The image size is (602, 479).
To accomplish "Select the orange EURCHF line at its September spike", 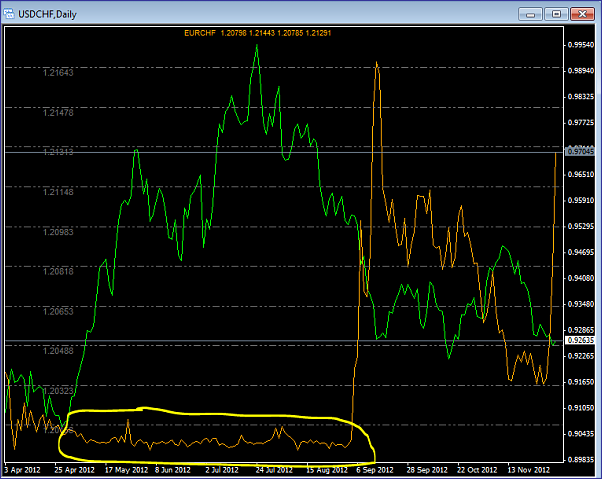I will click(377, 63).
